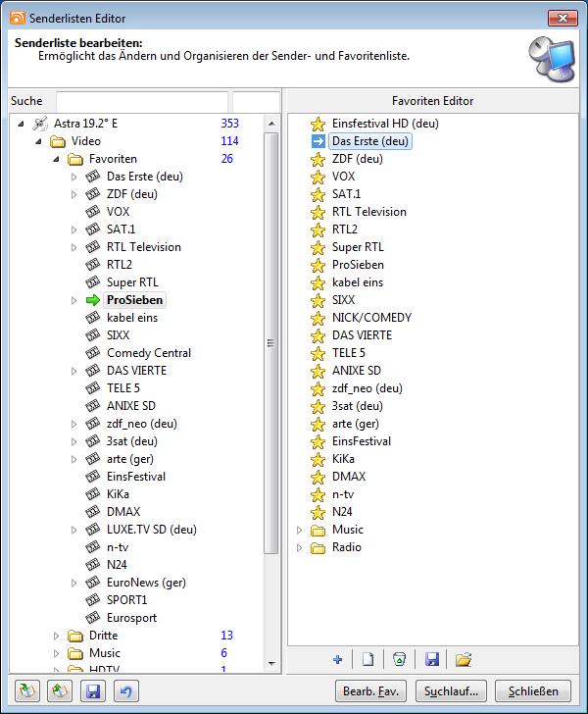Viewport: 588px width, 714px height.
Task: Expand the ProSieben tree node
Action: [x=73, y=300]
